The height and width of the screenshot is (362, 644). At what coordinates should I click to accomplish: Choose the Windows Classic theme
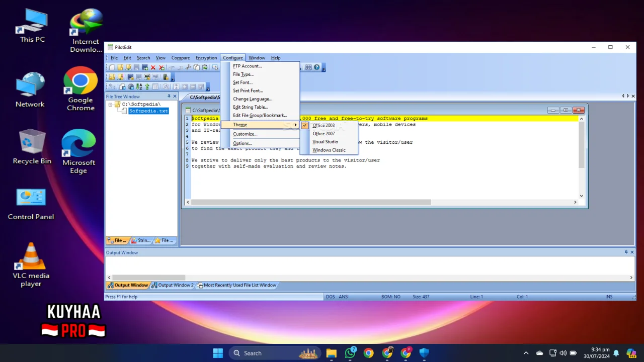coord(329,150)
